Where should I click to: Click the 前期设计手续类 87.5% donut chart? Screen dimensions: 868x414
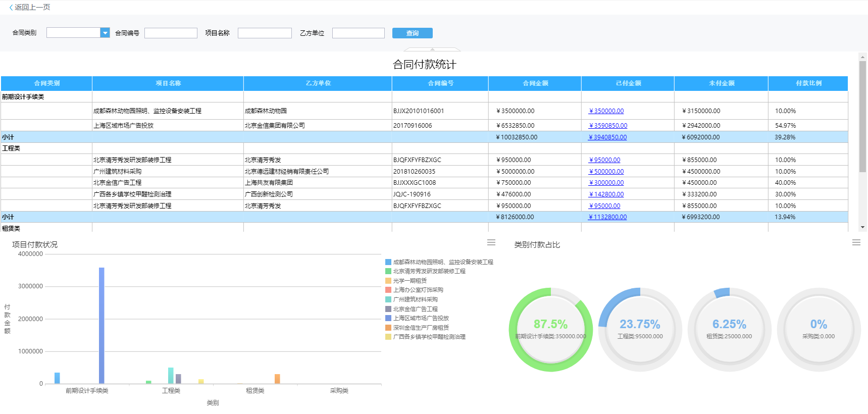(x=550, y=329)
